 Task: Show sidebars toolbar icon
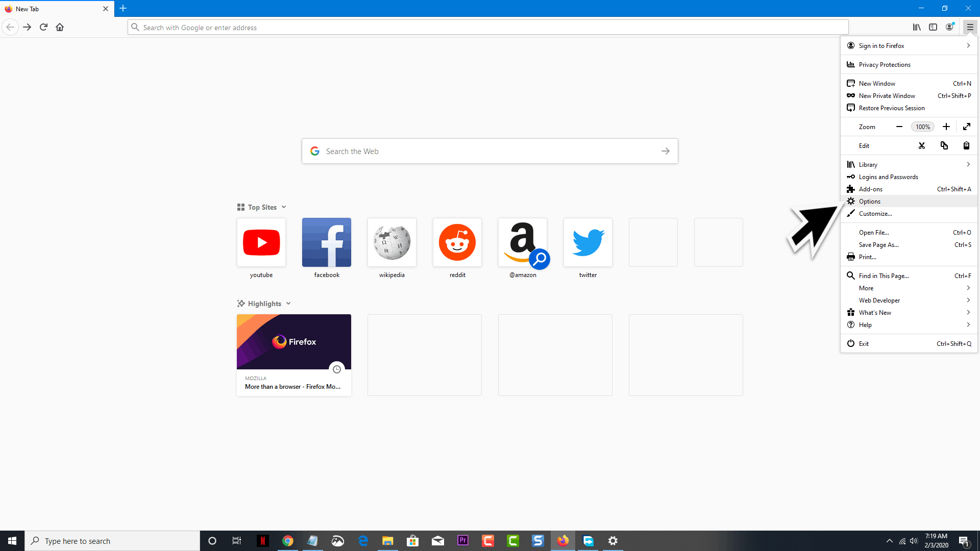pos(933,27)
